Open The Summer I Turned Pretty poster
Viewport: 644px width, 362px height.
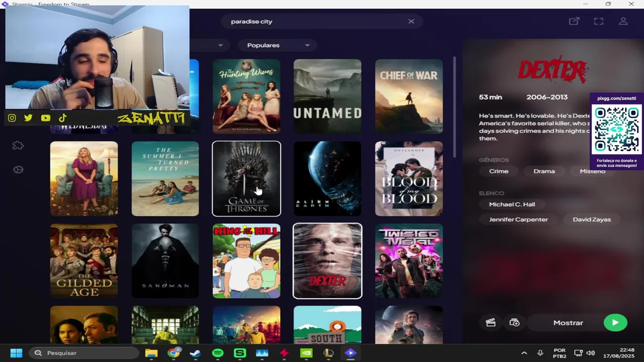(165, 178)
